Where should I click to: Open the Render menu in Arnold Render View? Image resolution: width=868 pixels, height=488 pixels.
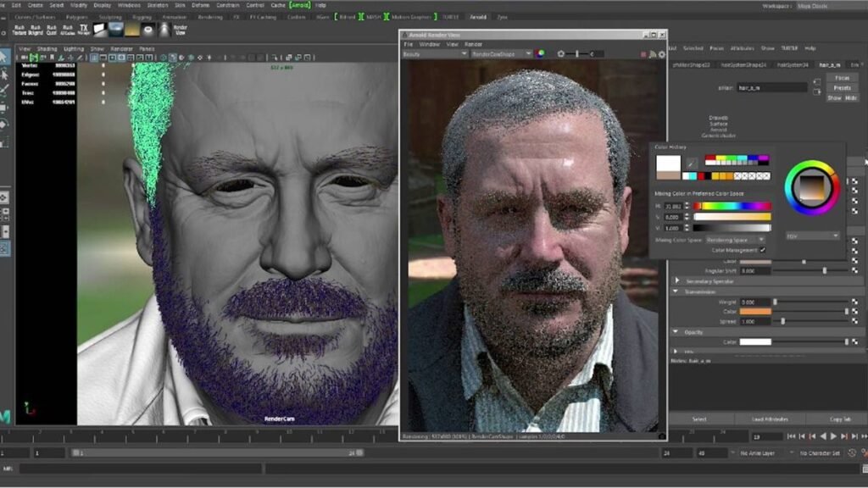pyautogui.click(x=472, y=45)
